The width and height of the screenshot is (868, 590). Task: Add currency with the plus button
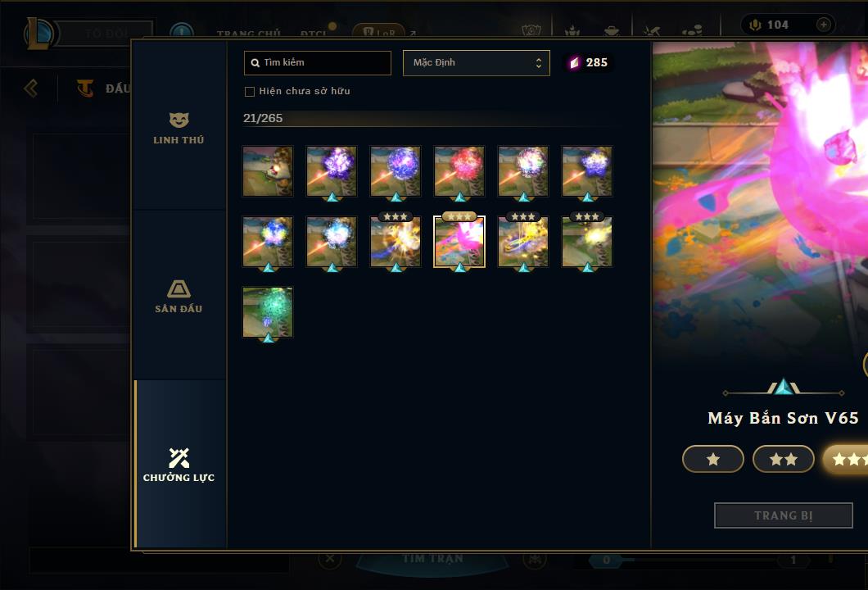823,25
